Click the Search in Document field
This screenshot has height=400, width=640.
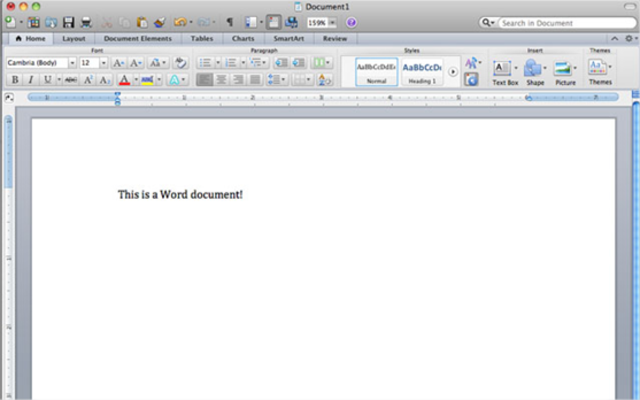pos(567,23)
